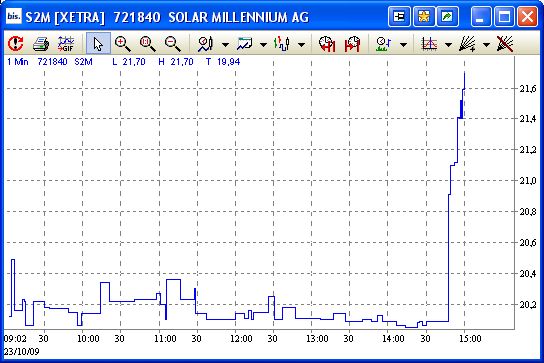Click the gold star favorites button
The height and width of the screenshot is (363, 544).
click(x=424, y=16)
